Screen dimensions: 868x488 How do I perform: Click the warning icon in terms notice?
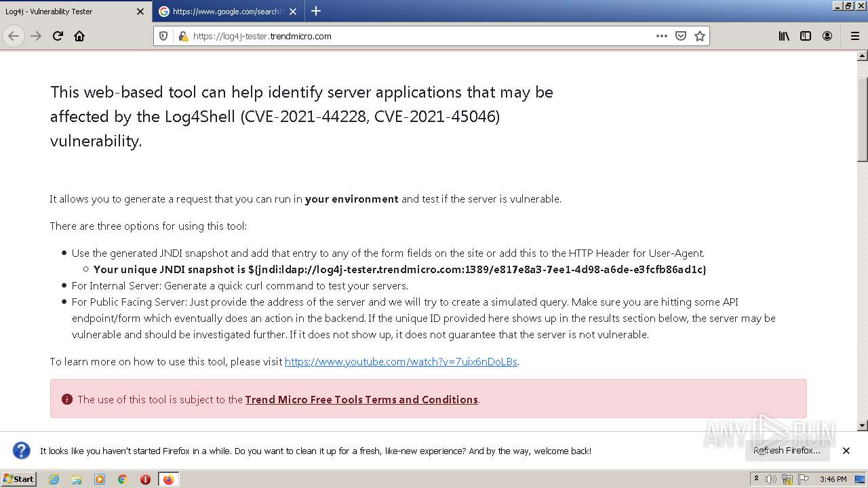click(66, 399)
